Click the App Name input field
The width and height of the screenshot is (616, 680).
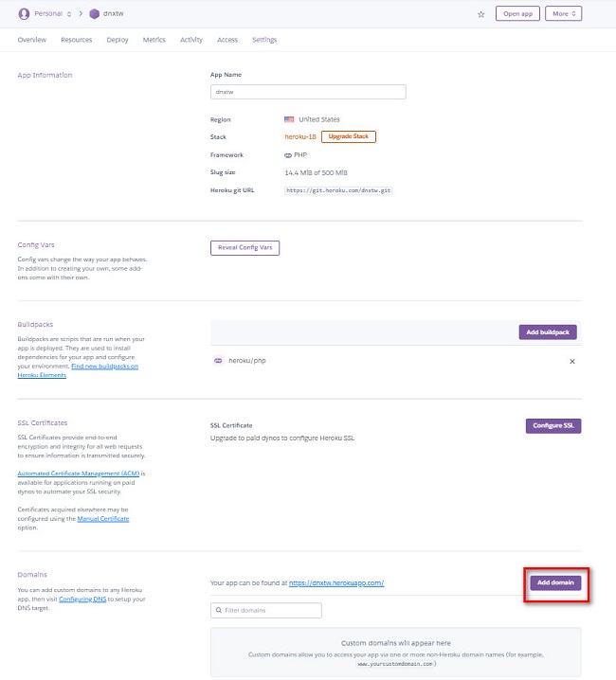click(x=308, y=92)
